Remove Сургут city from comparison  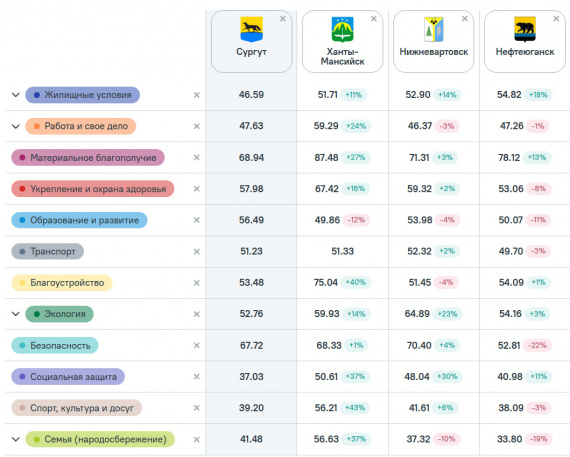point(282,19)
